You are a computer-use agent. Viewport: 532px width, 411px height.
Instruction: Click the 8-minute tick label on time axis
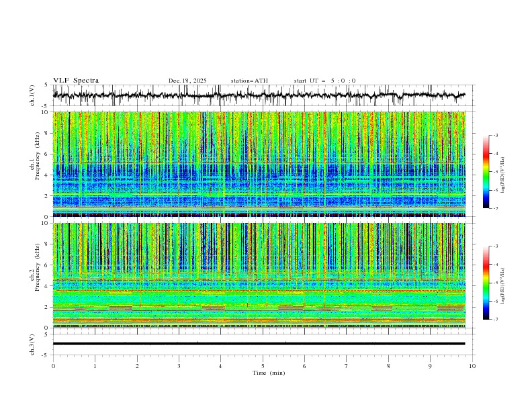[388, 365]
